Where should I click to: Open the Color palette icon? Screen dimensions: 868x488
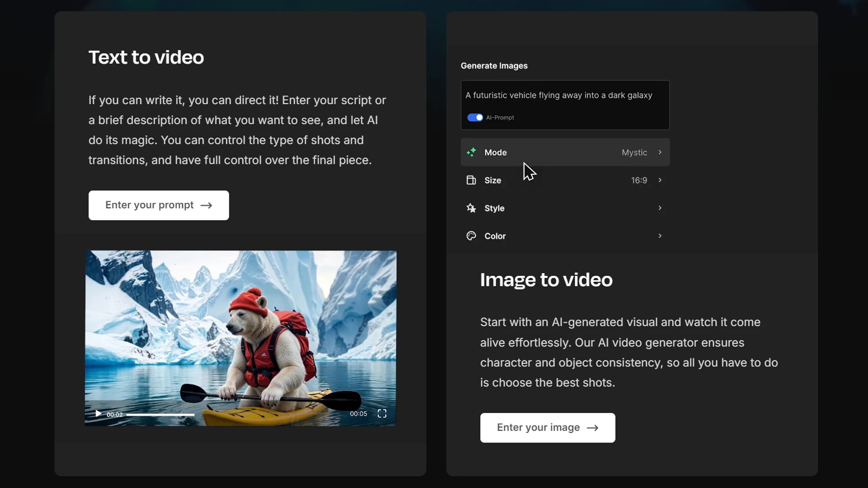[471, 236]
